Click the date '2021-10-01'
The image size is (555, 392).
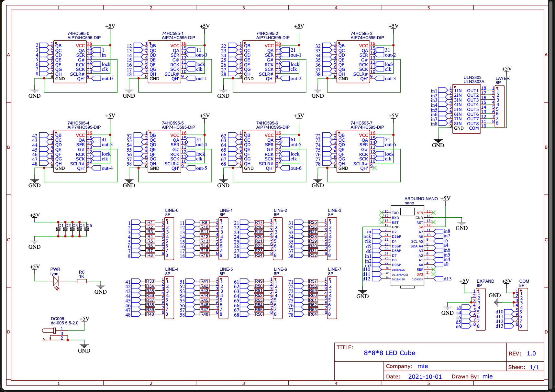point(425,377)
